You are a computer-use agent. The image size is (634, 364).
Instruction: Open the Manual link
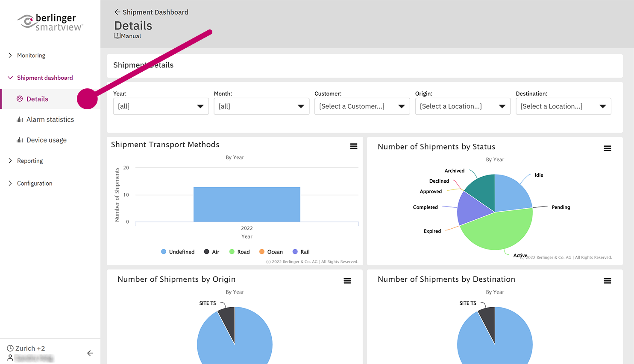[x=131, y=36]
